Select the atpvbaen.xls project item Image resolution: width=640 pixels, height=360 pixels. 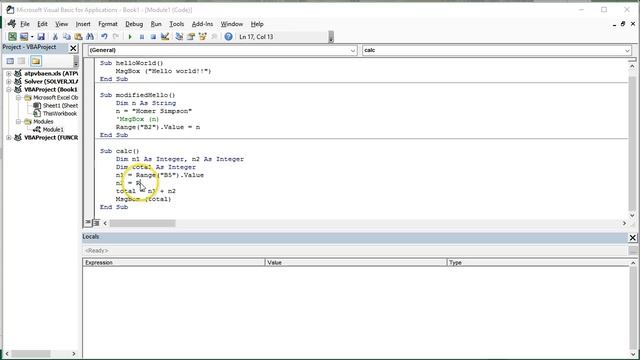(x=51, y=73)
